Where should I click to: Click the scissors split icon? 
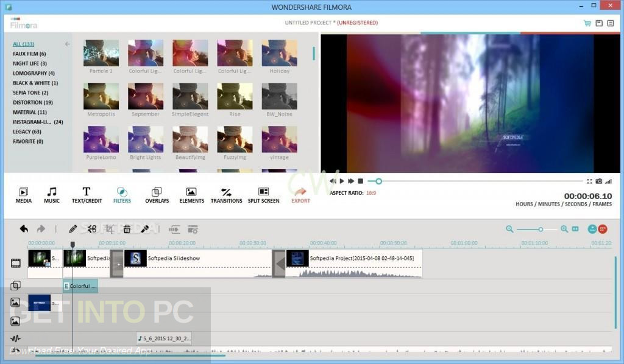pos(92,229)
